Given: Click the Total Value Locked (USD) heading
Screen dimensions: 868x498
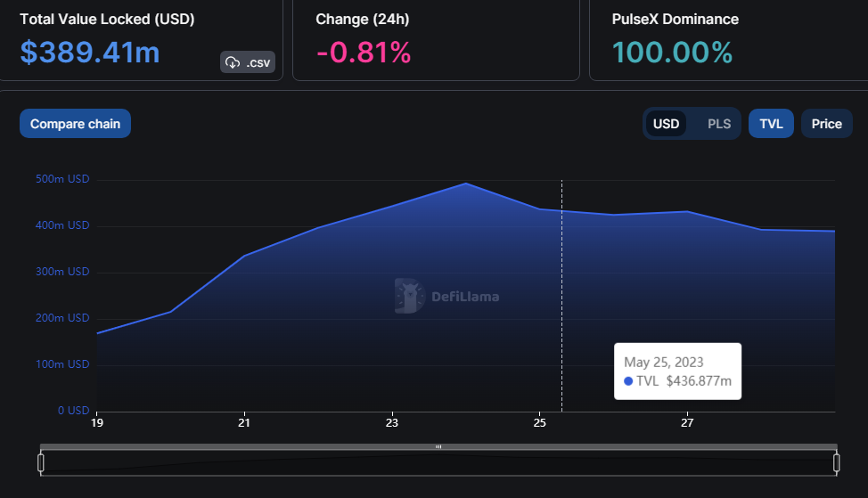Looking at the screenshot, I should [107, 19].
